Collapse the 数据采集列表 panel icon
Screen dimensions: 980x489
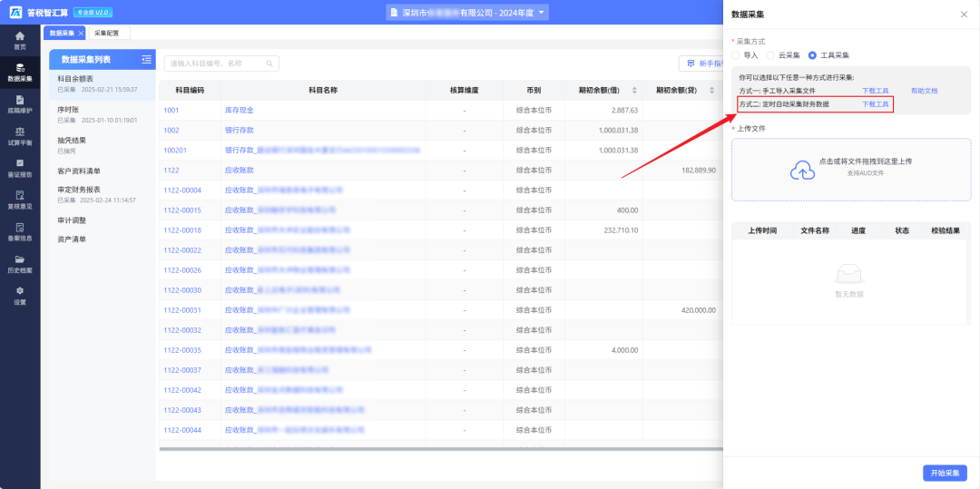click(x=146, y=59)
